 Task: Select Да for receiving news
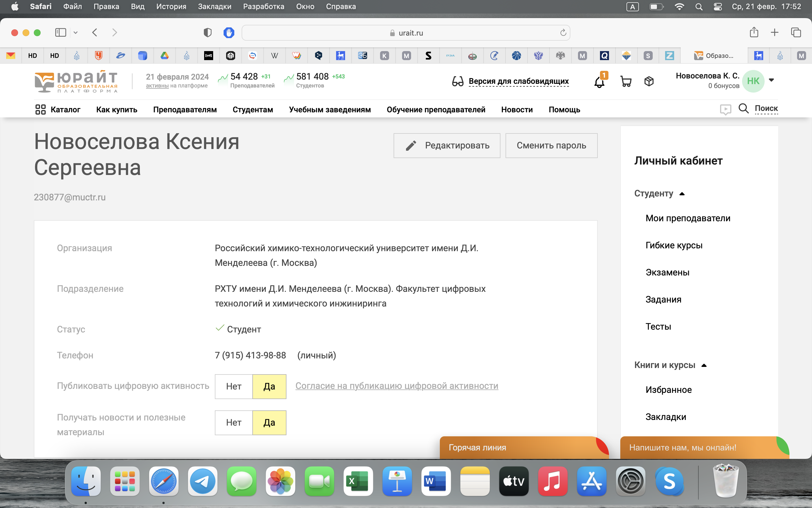269,422
